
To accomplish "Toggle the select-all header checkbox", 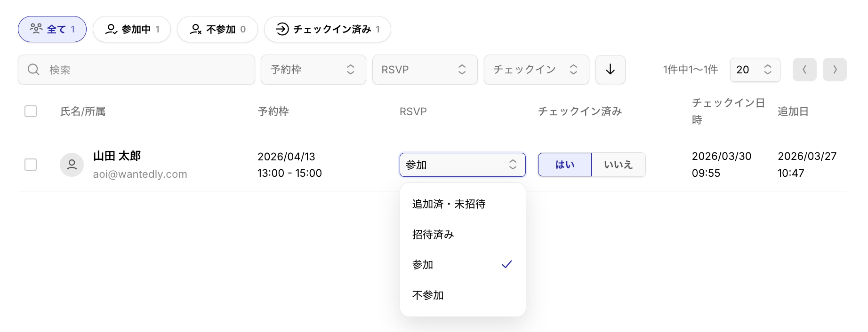I will coord(31,111).
